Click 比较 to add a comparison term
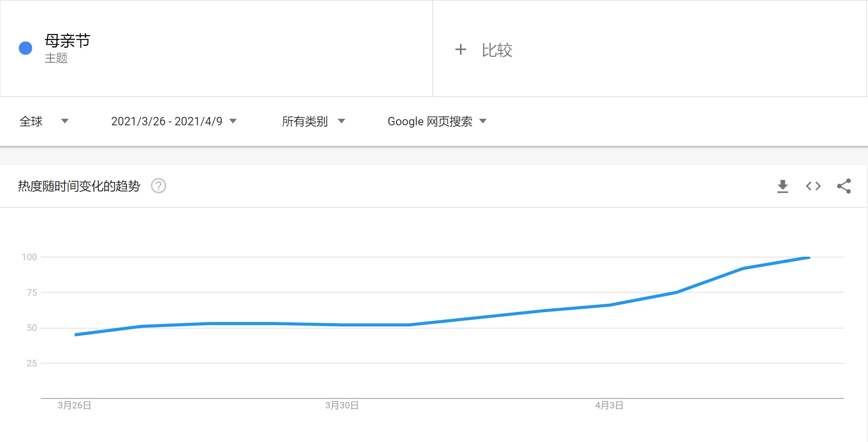868x442 pixels. tap(497, 50)
